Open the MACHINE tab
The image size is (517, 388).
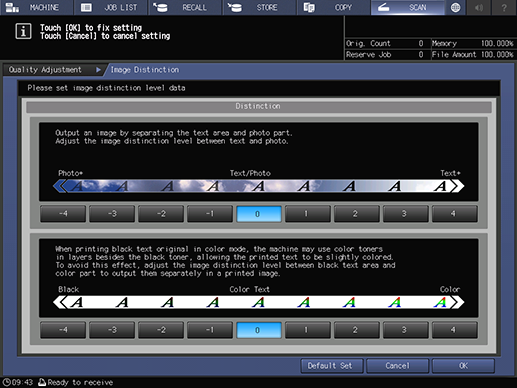click(36, 7)
